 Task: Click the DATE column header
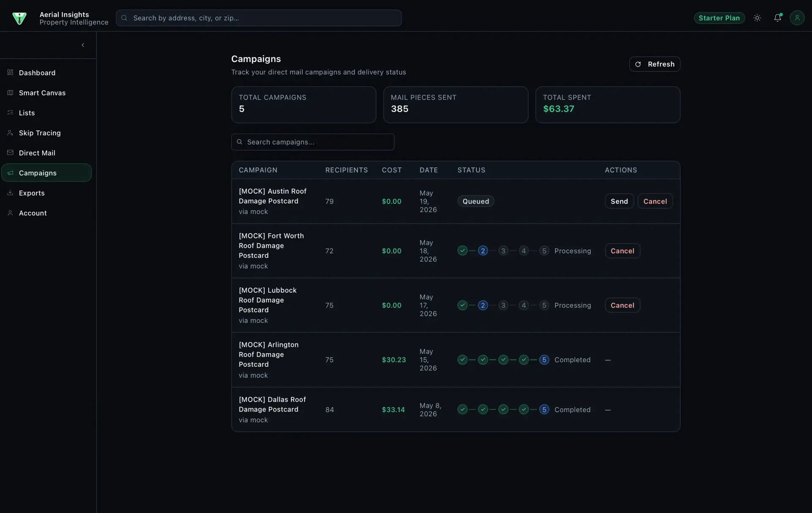pyautogui.click(x=428, y=170)
